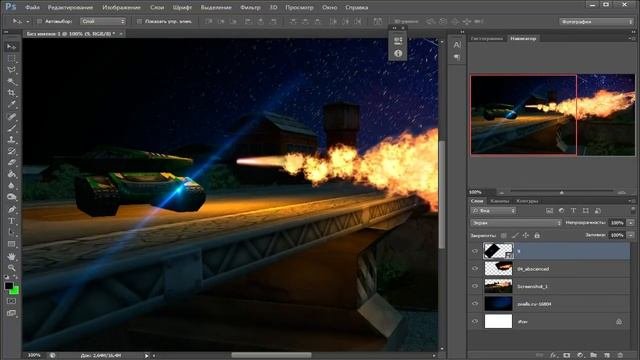Image resolution: width=640 pixels, height=360 pixels.
Task: Select the Eraser tool
Action: pos(11,162)
